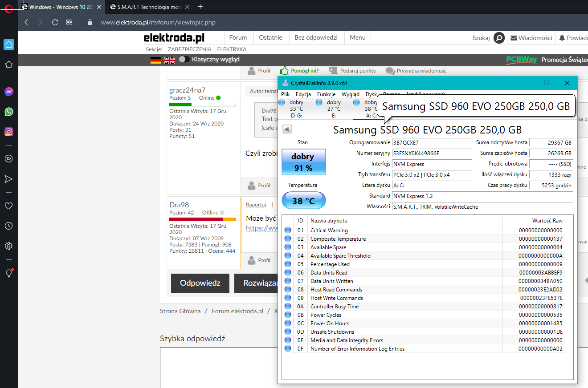
Task: Click the Raportuj link in Dra98 post
Action: tap(256, 205)
